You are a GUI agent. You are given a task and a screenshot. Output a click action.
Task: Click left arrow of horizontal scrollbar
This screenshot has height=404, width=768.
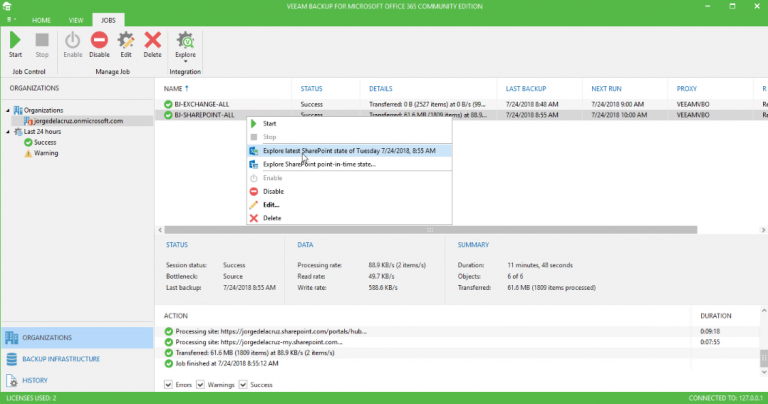pos(160,230)
